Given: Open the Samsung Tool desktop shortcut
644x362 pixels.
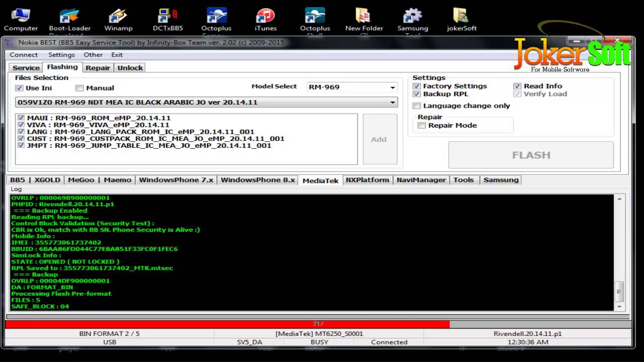Looking at the screenshot, I should tap(413, 19).
